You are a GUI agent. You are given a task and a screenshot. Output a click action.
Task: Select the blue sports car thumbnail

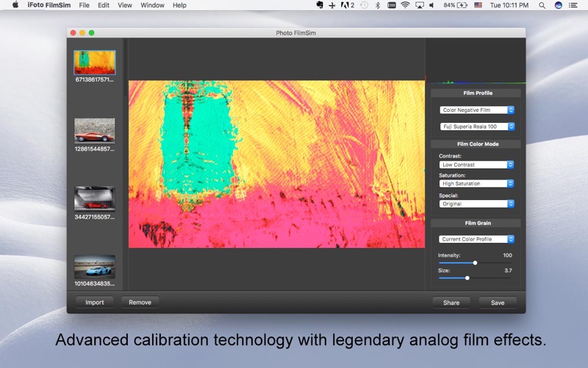tap(95, 267)
